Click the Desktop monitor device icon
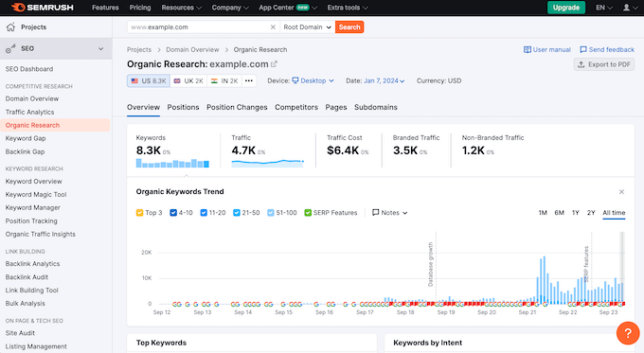Image resolution: width=644 pixels, height=353 pixels. (295, 80)
